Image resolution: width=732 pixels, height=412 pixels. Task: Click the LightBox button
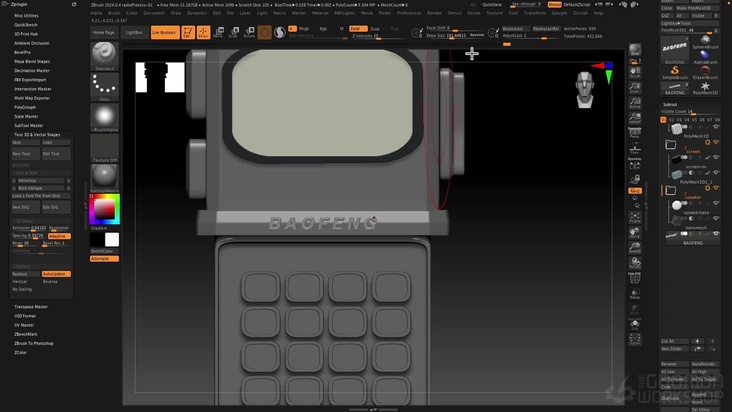click(134, 32)
